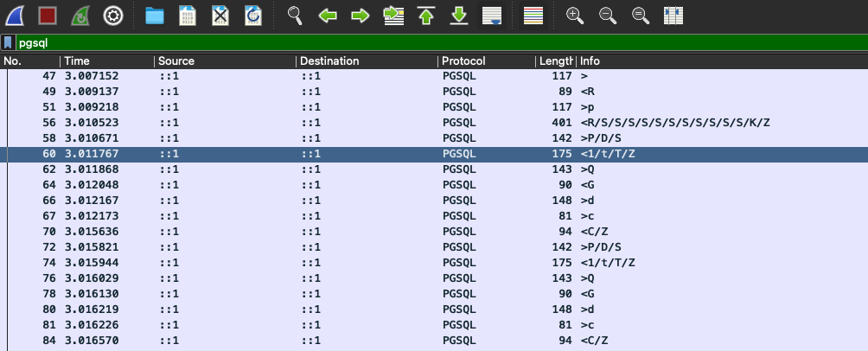Reload this capture file
868x351 pixels.
pos(252,15)
